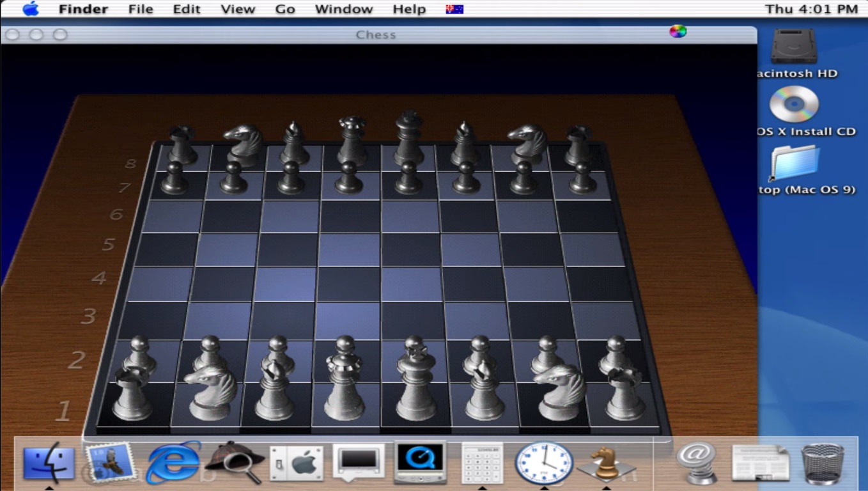Open Sherlock from the Dock
The width and height of the screenshot is (868, 491).
[235, 462]
